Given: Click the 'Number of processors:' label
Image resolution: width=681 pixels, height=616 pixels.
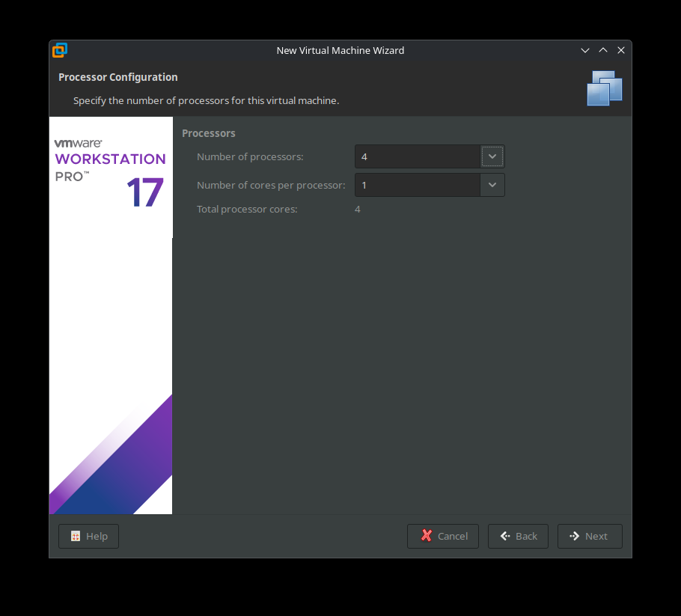Looking at the screenshot, I should pyautogui.click(x=250, y=157).
